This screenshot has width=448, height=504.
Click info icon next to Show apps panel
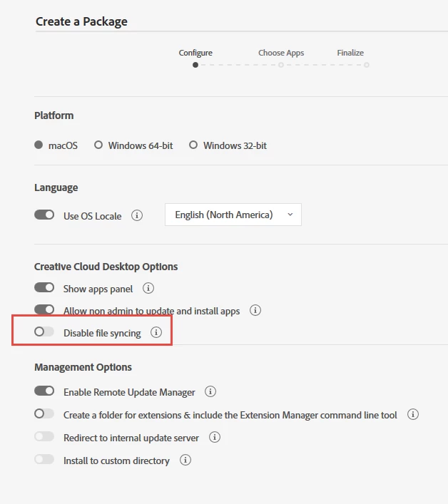pyautogui.click(x=148, y=288)
